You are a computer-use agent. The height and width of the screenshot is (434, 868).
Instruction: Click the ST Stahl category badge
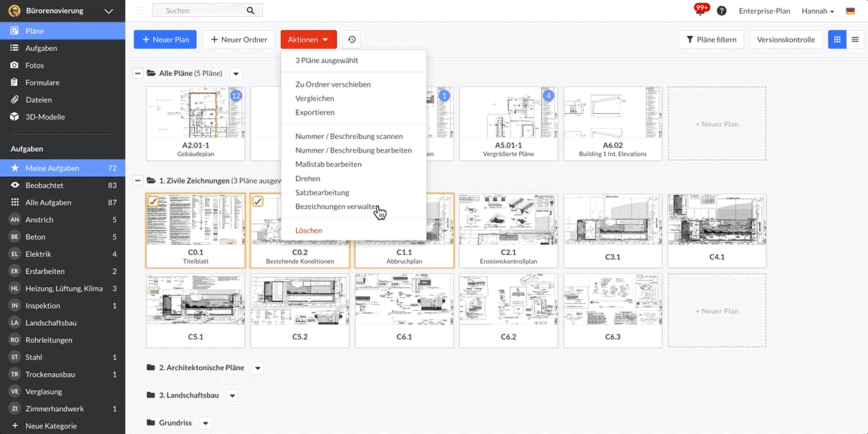tap(14, 357)
